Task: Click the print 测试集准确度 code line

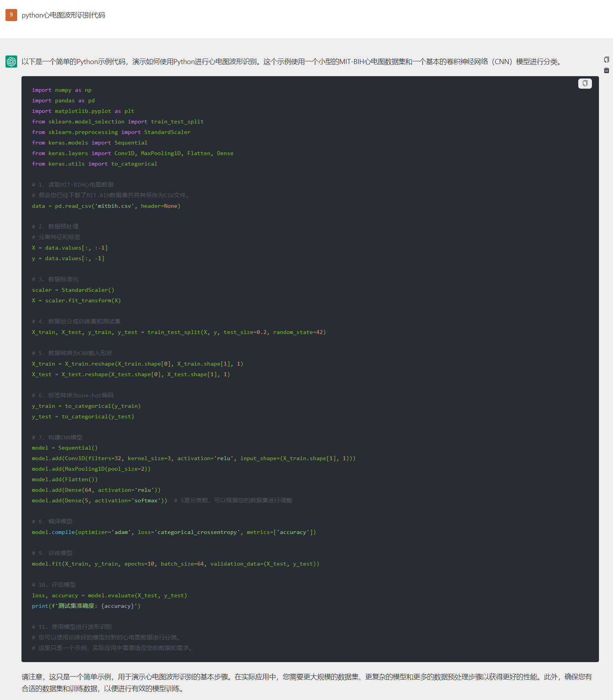Action: point(86,606)
